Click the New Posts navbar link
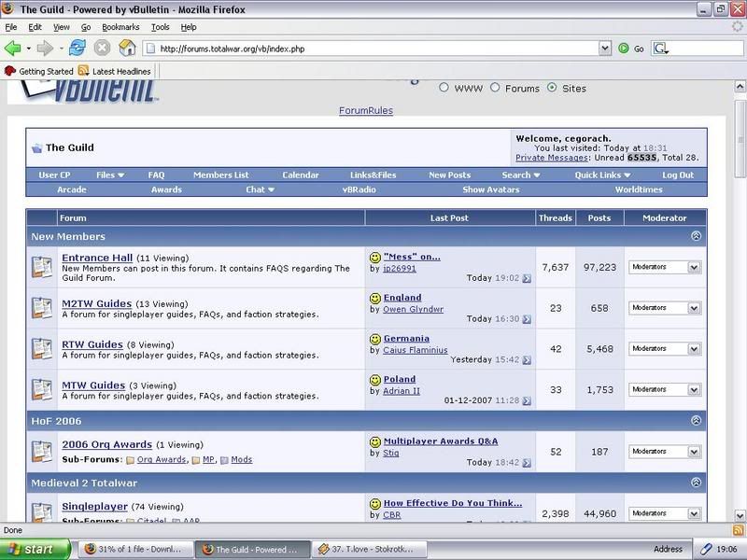747x560 pixels. pyautogui.click(x=449, y=175)
